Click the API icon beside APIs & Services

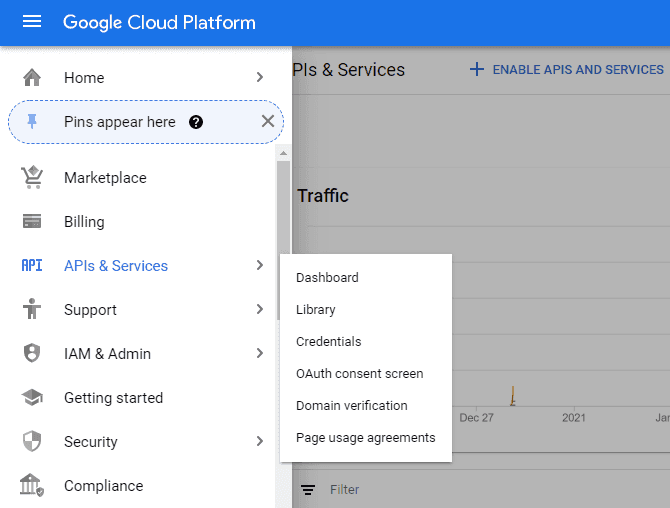click(32, 265)
